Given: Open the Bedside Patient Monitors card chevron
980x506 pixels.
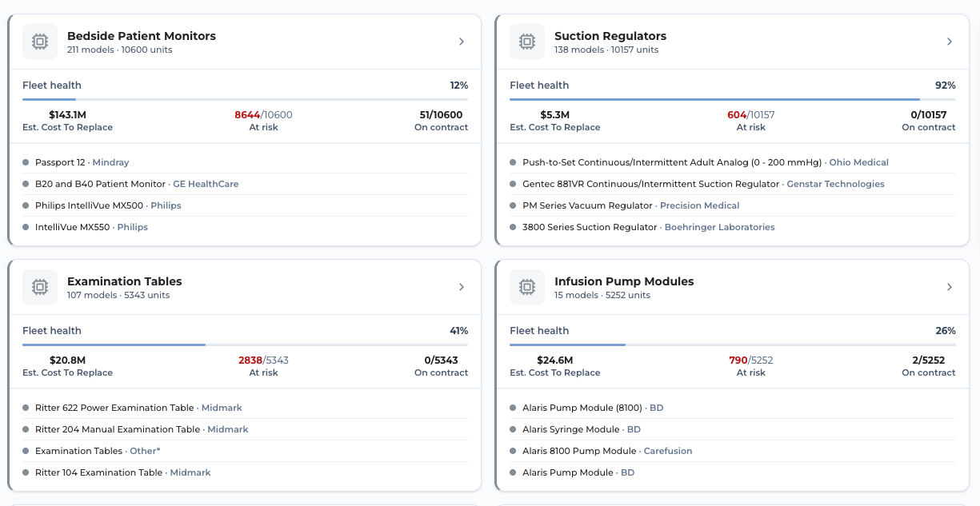Looking at the screenshot, I should [x=462, y=42].
